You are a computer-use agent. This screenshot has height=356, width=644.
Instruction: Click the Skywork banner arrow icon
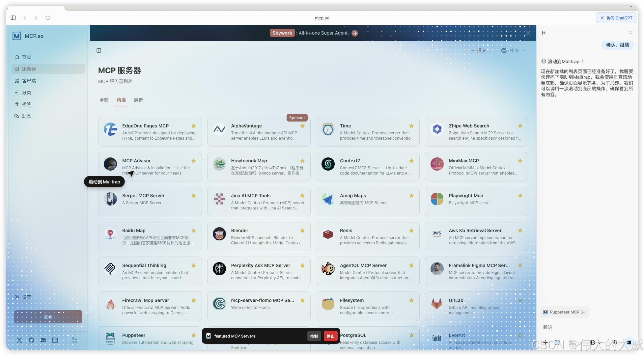[355, 33]
